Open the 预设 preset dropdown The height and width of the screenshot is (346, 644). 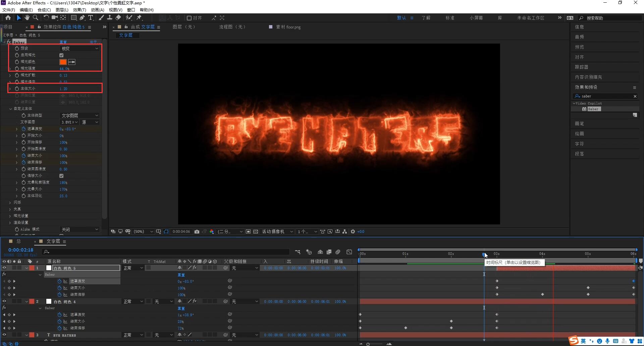[79, 49]
